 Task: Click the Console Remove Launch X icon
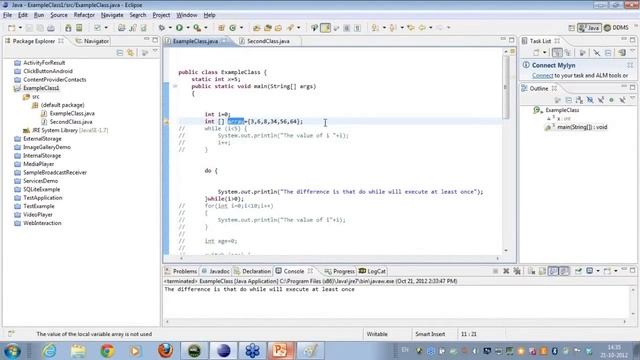(506, 271)
